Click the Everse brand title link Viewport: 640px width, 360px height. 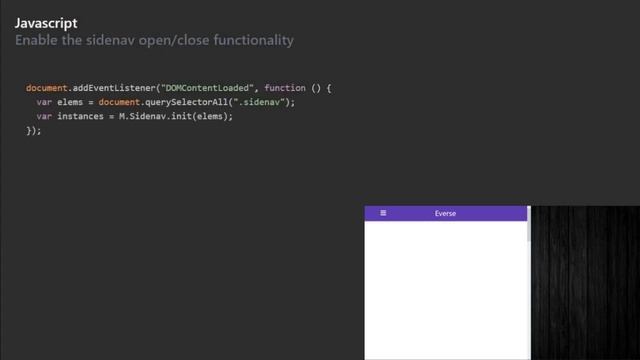point(445,213)
